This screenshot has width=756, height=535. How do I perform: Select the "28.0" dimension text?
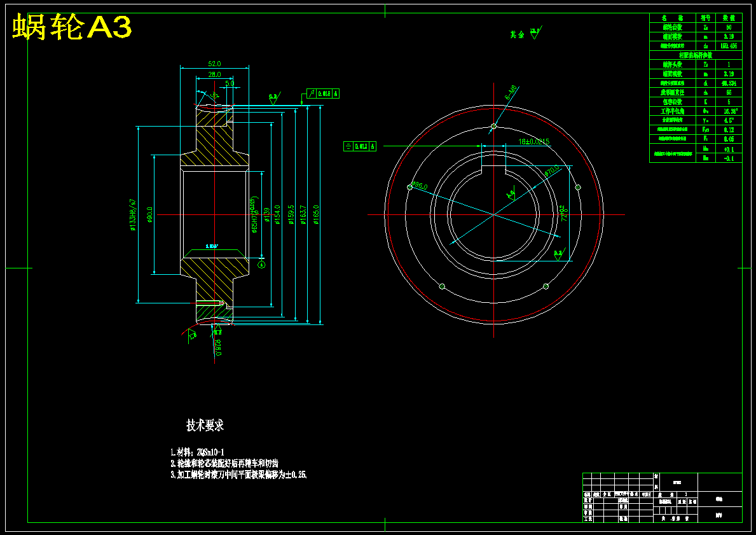point(214,75)
